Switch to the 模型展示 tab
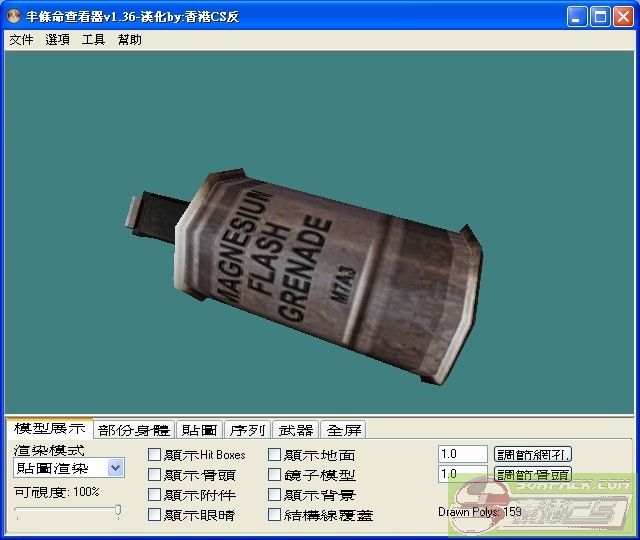Viewport: 640px width, 540px height. click(x=49, y=428)
